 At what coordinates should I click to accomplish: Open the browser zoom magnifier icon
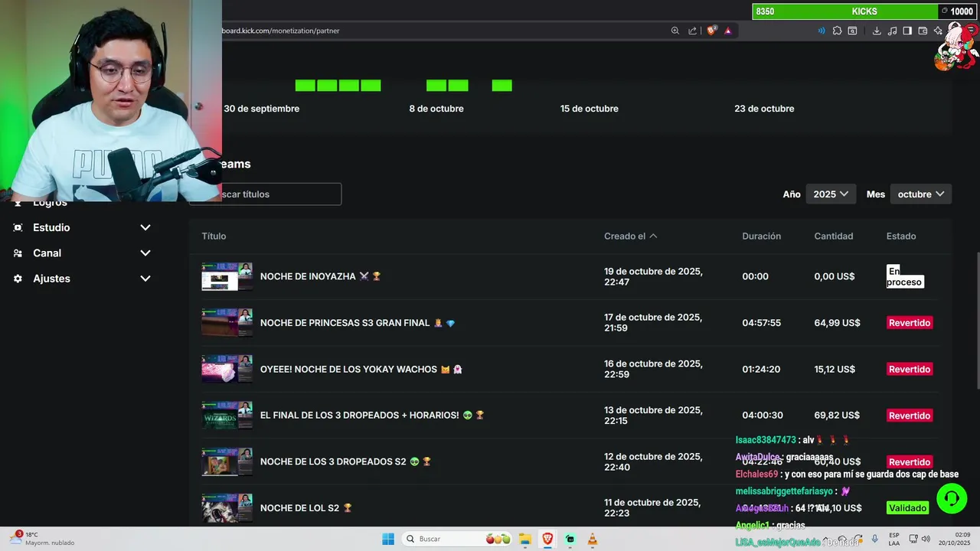675,31
